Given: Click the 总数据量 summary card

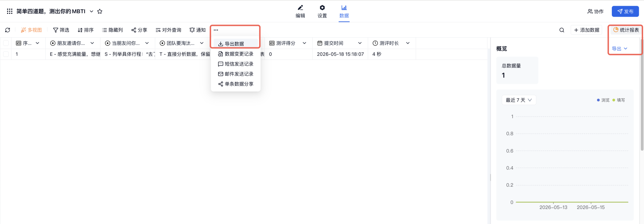Looking at the screenshot, I should pos(517,70).
